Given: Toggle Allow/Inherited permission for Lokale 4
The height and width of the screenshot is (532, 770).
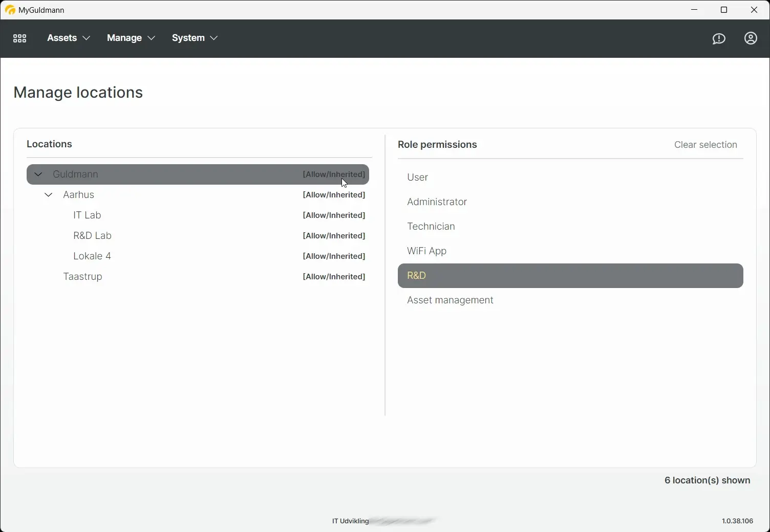Looking at the screenshot, I should [x=333, y=256].
